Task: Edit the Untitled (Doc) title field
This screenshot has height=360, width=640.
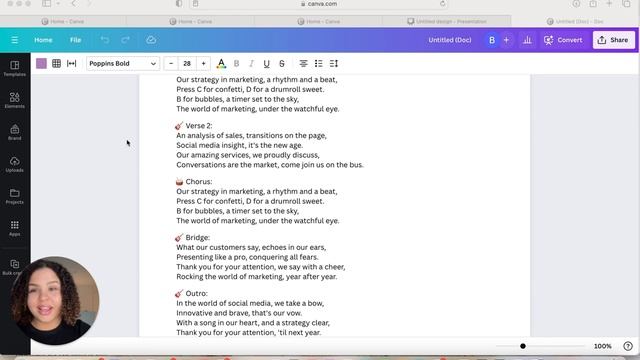Action: tap(450, 40)
